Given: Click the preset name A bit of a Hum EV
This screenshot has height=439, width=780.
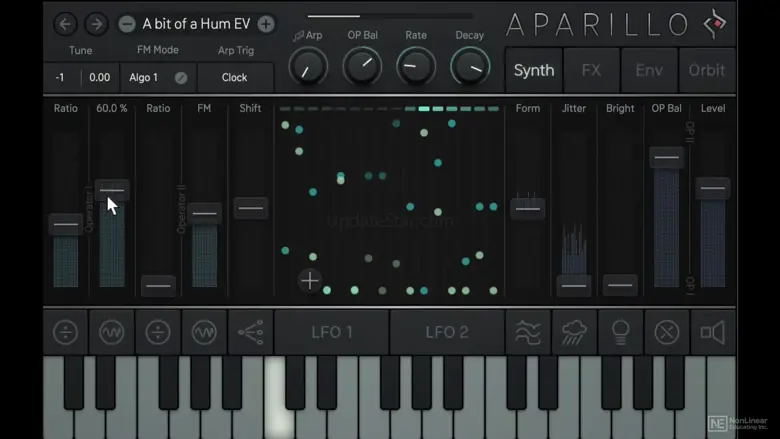Looking at the screenshot, I should click(196, 24).
